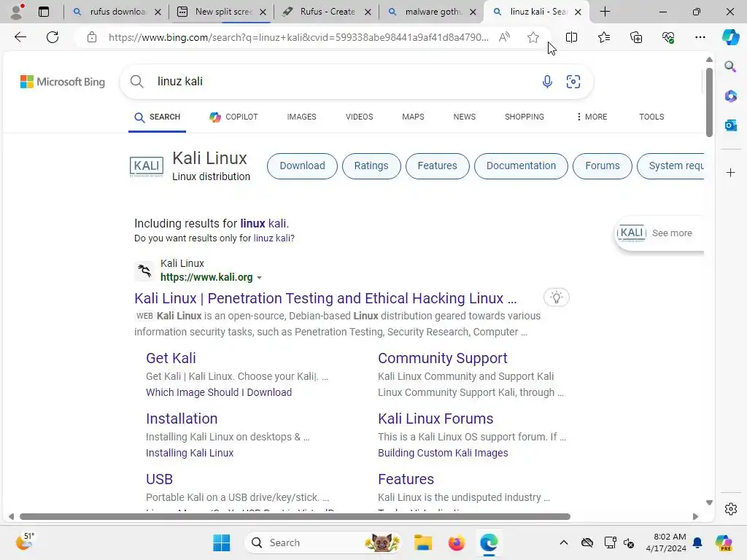Screen dimensions: 747x560
Task: Launch Firefox from taskbar
Action: pos(456,542)
